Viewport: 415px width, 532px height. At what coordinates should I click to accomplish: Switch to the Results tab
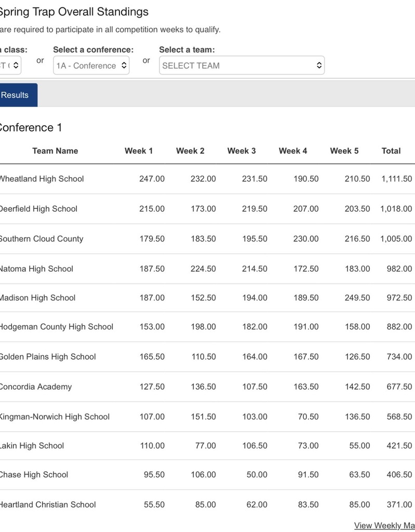pyautogui.click(x=18, y=95)
